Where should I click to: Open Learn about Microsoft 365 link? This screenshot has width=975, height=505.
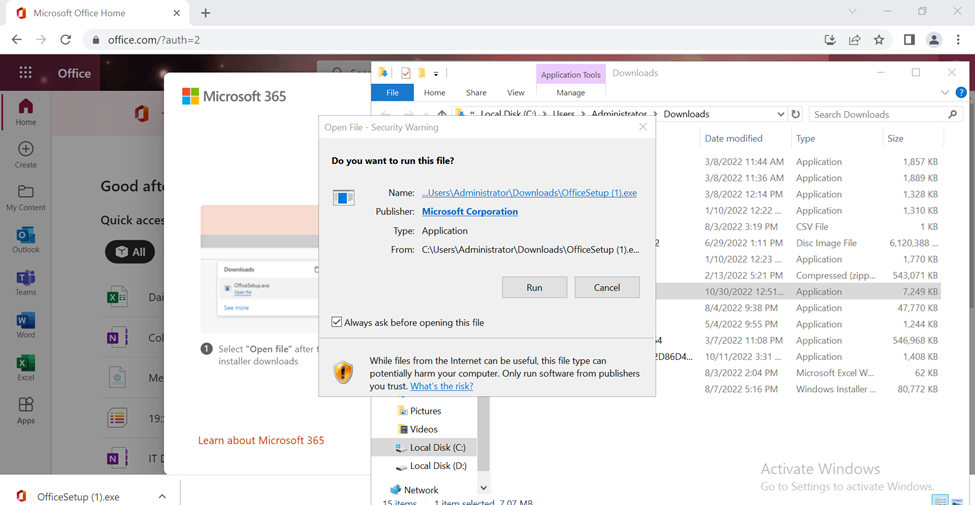click(x=261, y=440)
